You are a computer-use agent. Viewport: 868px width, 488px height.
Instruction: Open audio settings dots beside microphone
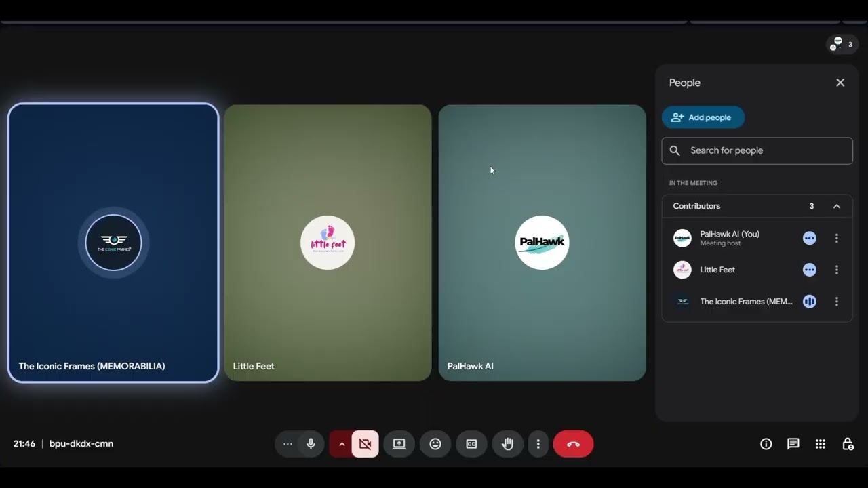(288, 444)
